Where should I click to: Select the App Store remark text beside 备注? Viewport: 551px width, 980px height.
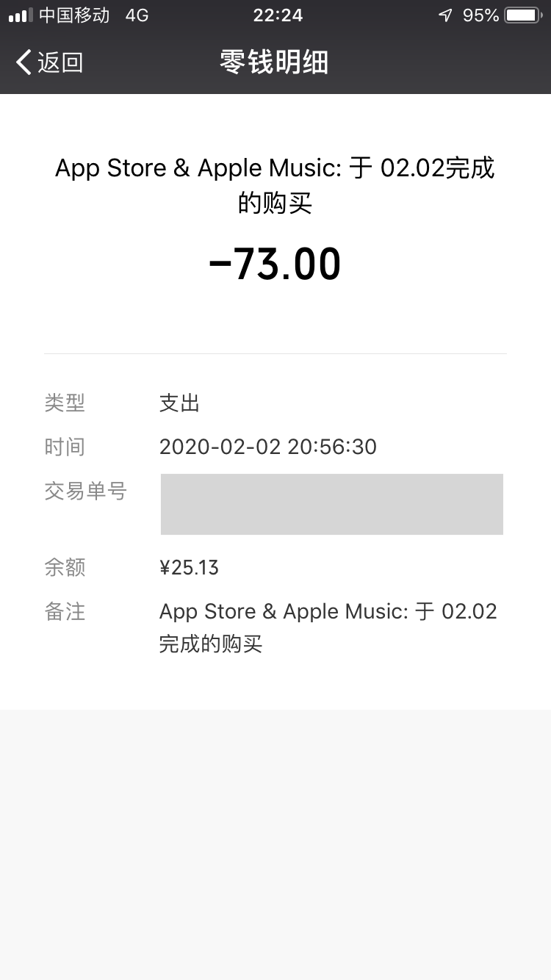[328, 627]
